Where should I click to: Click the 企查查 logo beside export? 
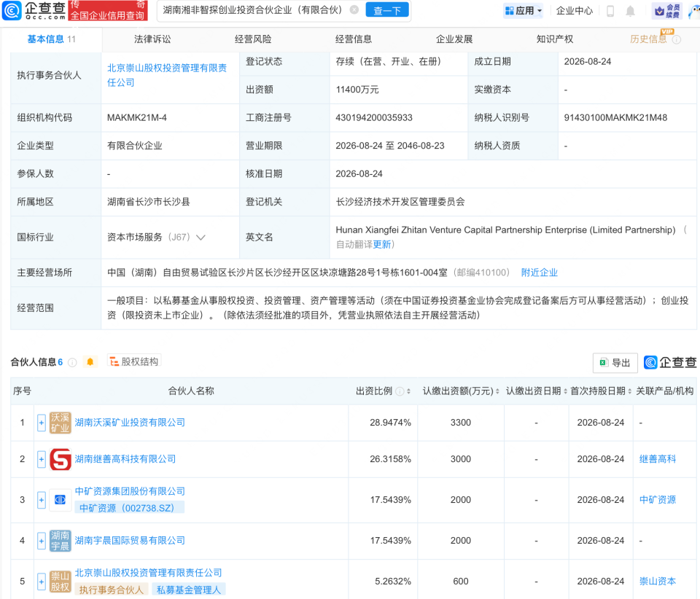[670, 363]
